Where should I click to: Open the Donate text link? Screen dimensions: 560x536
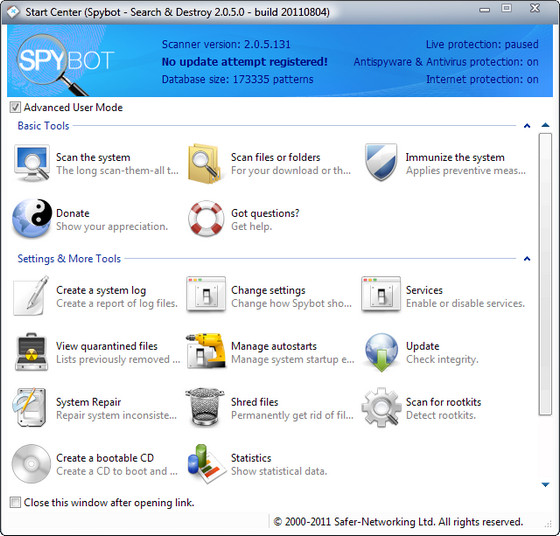pos(73,213)
